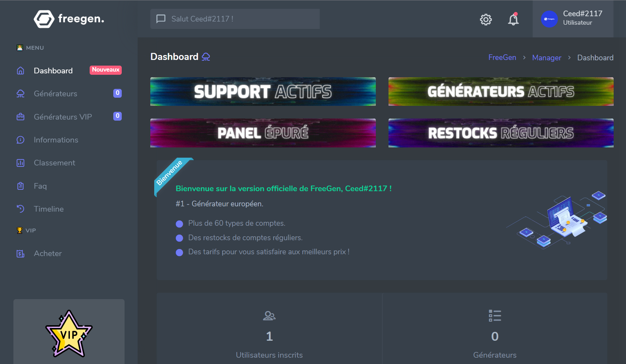This screenshot has height=364, width=626.
Task: Click the Acheter price-tag icon
Action: [20, 253]
